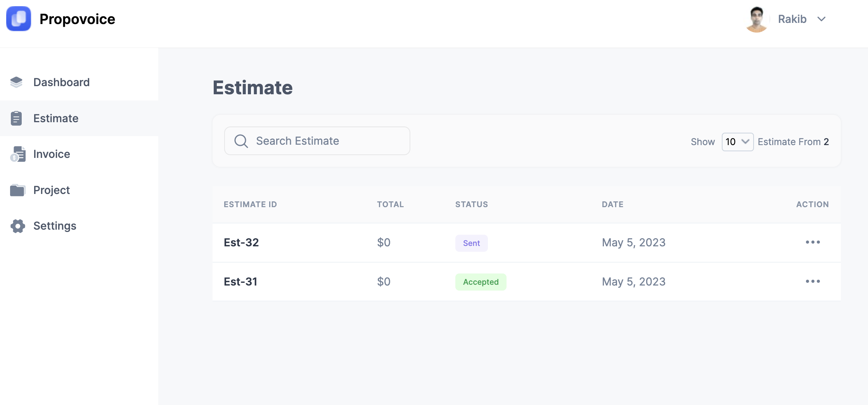Click the Est-31 date May 5, 2023
Screen dimensions: 868x405
click(x=634, y=282)
